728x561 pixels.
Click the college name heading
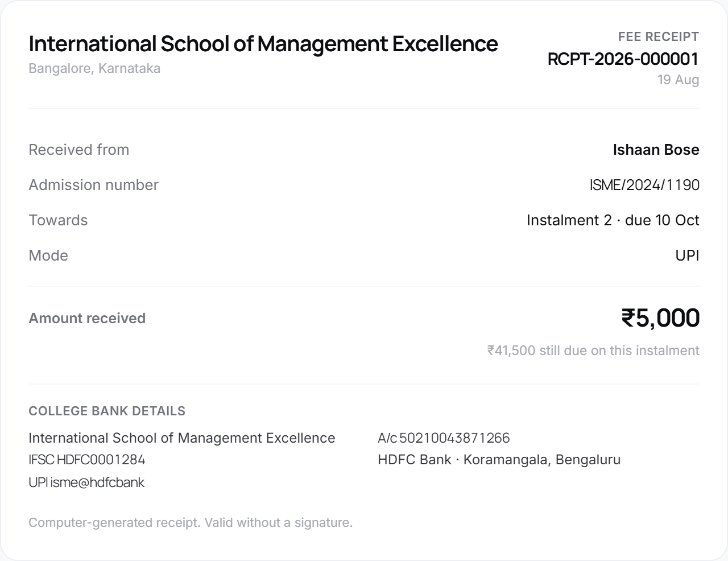(263, 44)
